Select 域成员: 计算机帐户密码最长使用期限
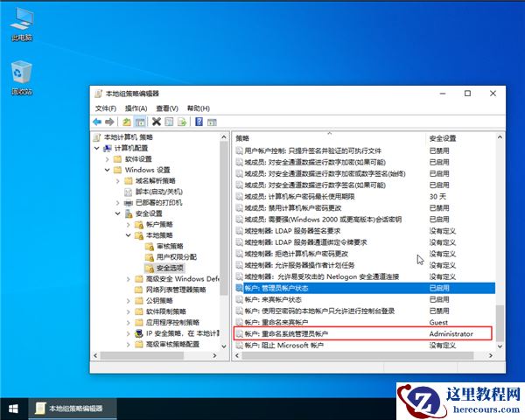The height and width of the screenshot is (420, 525). (364, 197)
